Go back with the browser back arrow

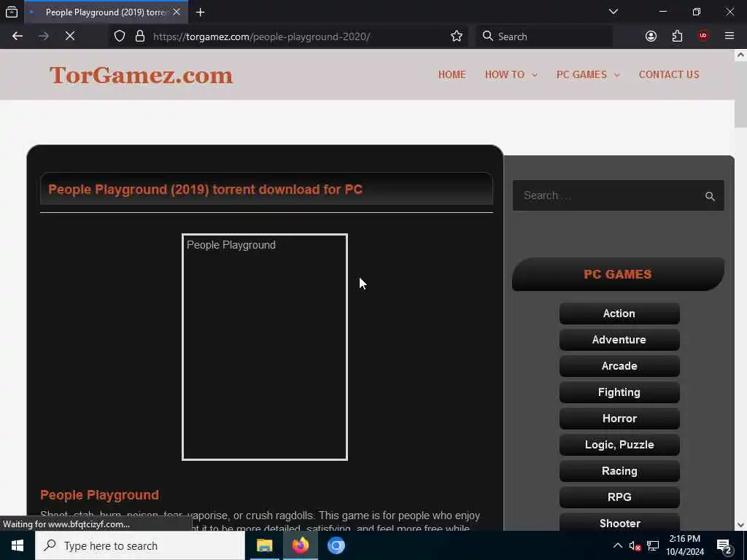point(18,36)
